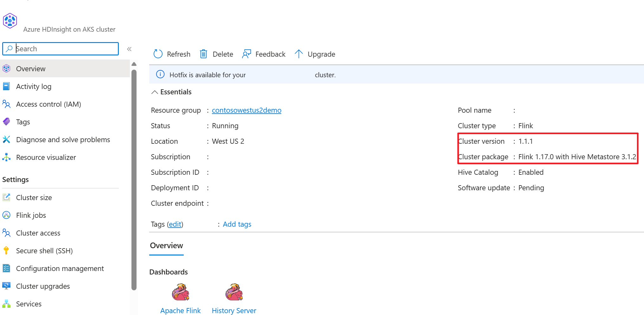Click the Diagnose and solve problems icon

[6, 140]
